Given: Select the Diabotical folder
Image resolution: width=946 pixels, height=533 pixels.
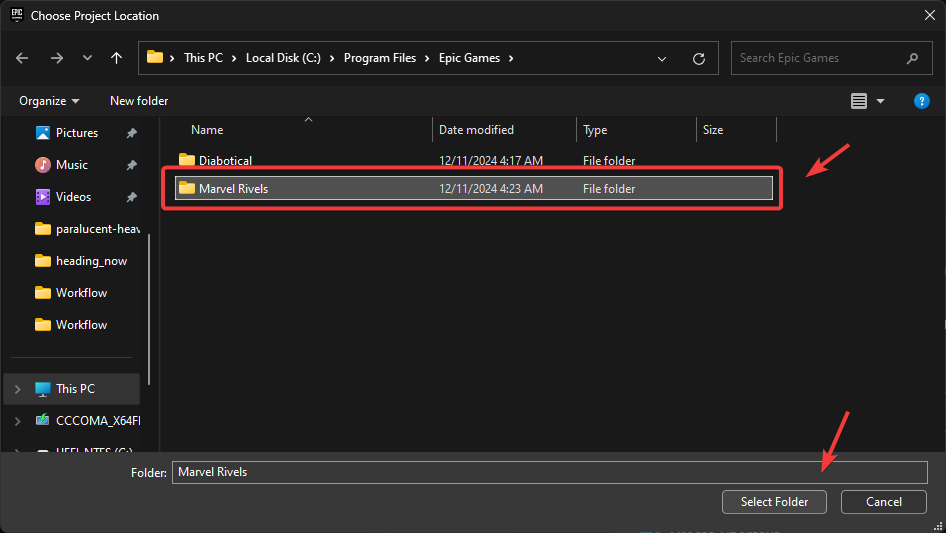Looking at the screenshot, I should pos(225,161).
